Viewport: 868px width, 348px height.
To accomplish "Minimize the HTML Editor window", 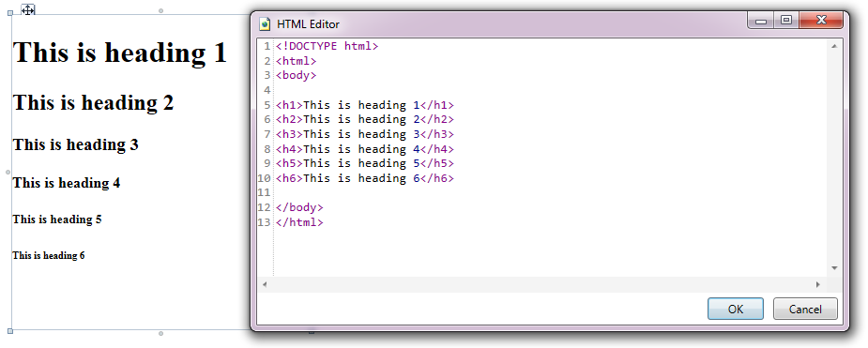I will coord(761,21).
